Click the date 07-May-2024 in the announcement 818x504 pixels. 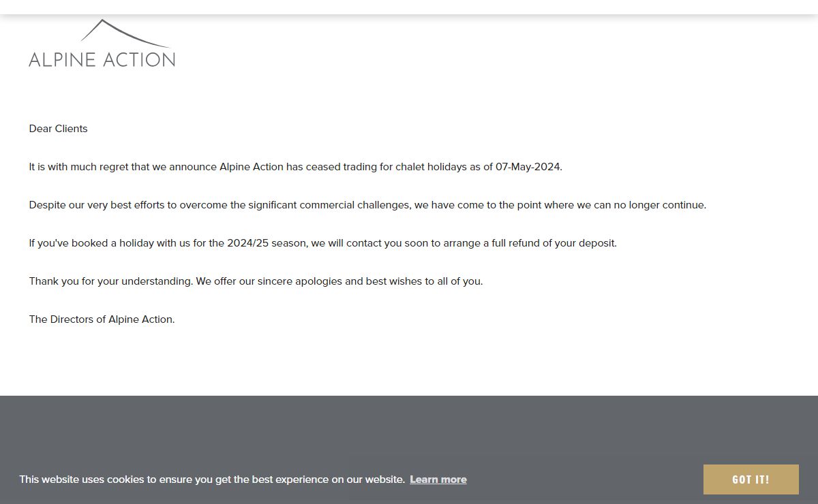[528, 167]
